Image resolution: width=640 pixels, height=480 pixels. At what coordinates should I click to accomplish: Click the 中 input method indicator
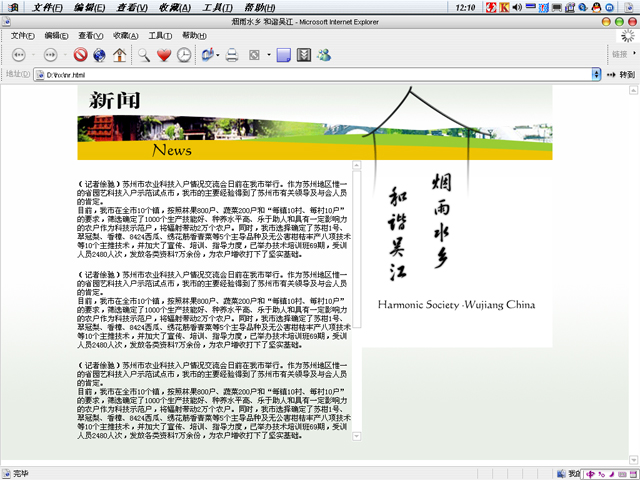[590, 474]
